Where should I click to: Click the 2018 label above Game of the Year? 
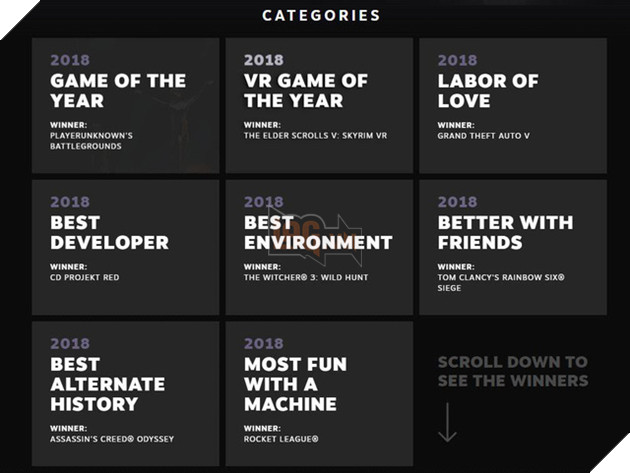pos(70,60)
